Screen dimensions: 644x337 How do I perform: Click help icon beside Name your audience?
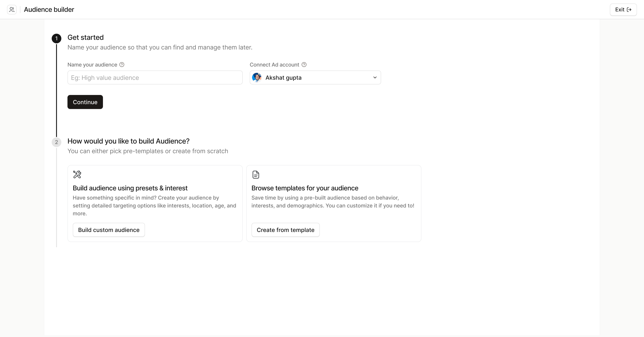[x=122, y=65]
